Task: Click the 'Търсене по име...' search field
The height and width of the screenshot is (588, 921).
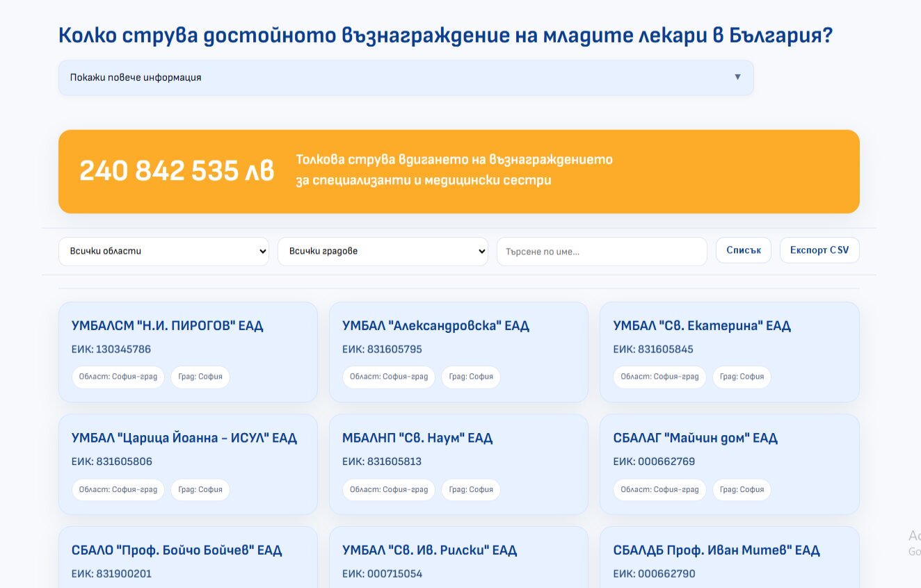Action: coord(602,251)
